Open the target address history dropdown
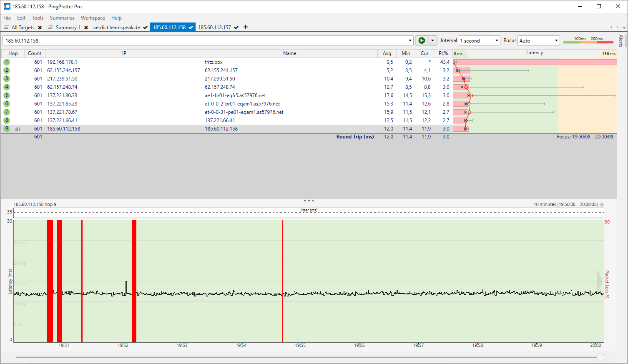The height and width of the screenshot is (364, 628). point(410,40)
